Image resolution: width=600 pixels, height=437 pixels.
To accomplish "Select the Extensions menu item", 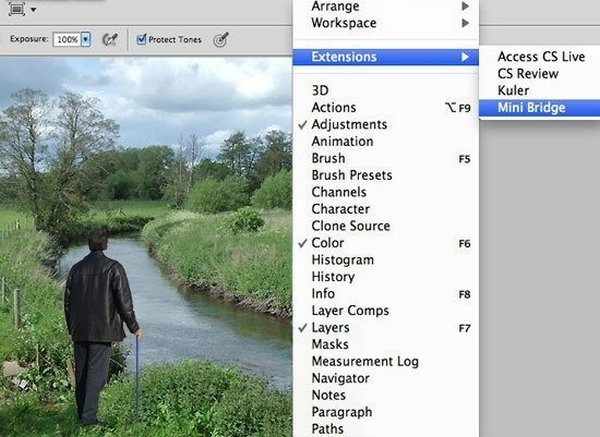I will point(386,57).
